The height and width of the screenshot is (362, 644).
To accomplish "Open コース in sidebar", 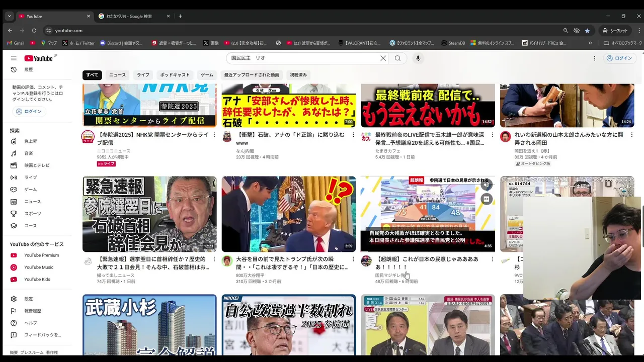I will click(30, 226).
